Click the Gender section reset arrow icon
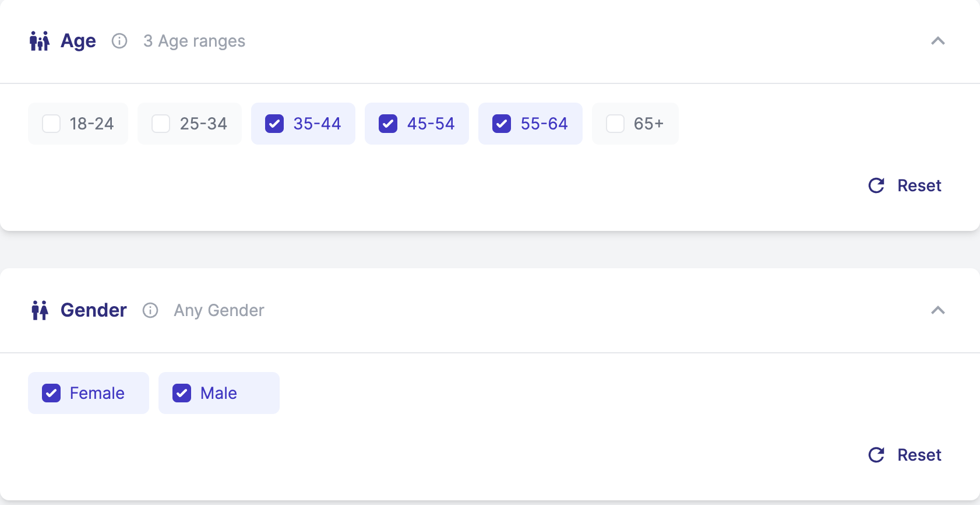Screen dimensions: 980x505 click(876, 455)
